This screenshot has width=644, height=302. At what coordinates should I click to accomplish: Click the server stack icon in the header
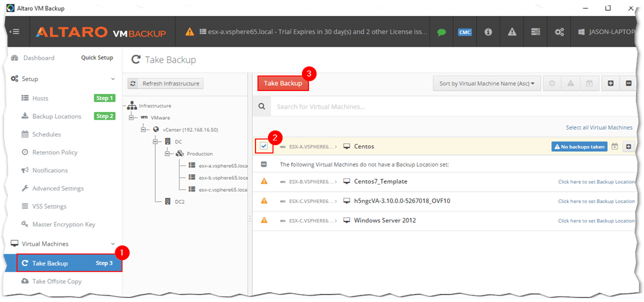click(x=536, y=32)
